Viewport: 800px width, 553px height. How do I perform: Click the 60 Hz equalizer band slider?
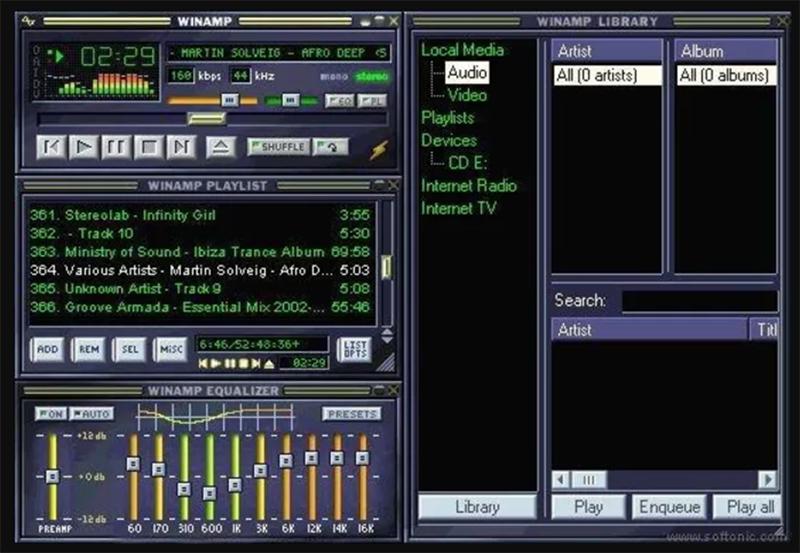[133, 464]
